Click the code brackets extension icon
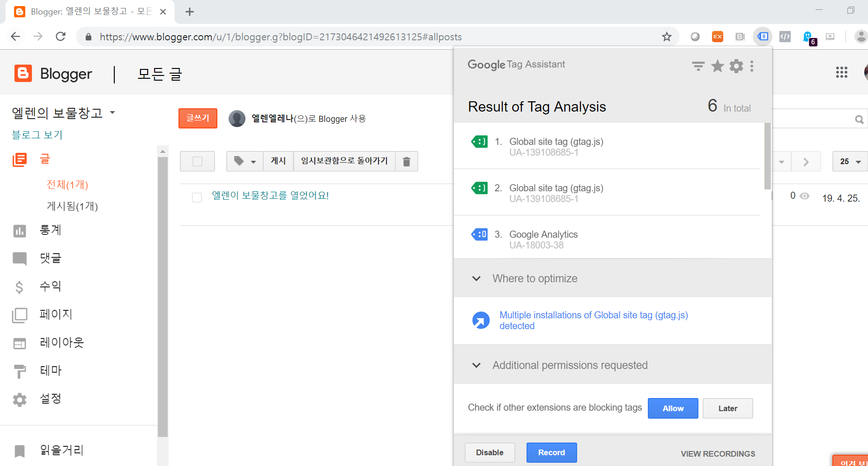Viewport: 868px width, 466px height. pyautogui.click(x=785, y=37)
